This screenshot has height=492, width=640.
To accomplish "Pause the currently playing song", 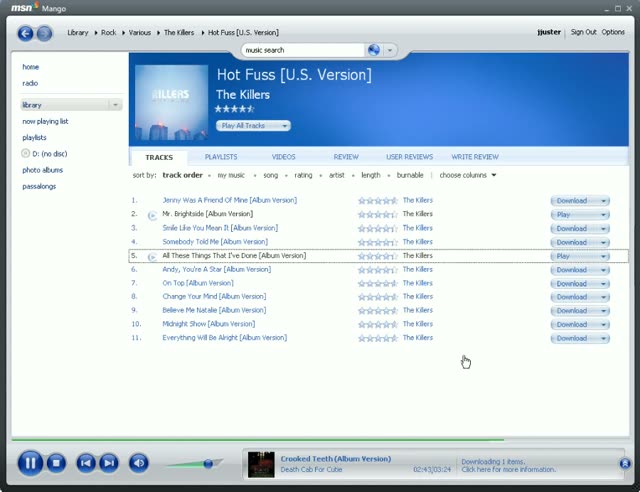I will tap(30, 463).
